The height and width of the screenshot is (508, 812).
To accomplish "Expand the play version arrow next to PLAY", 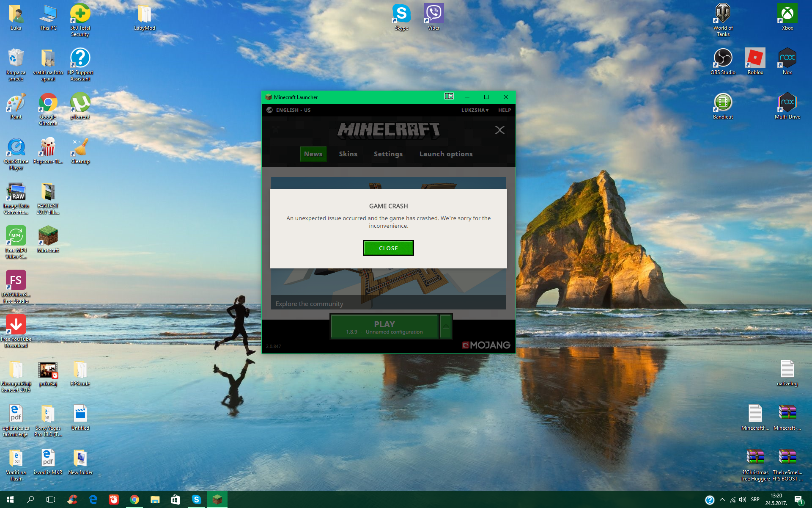I will point(446,326).
